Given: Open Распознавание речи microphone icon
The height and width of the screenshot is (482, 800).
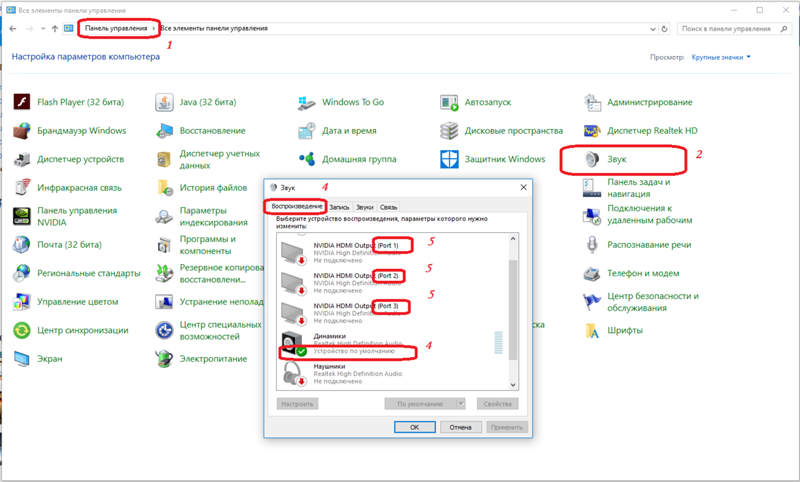Looking at the screenshot, I should click(x=592, y=245).
